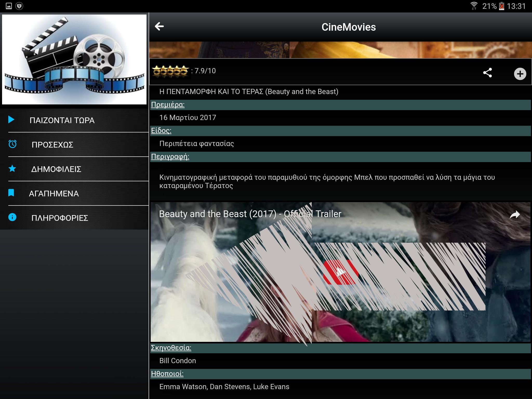
Task: Open the Beauty and the Beast trailer title
Action: [x=250, y=214]
